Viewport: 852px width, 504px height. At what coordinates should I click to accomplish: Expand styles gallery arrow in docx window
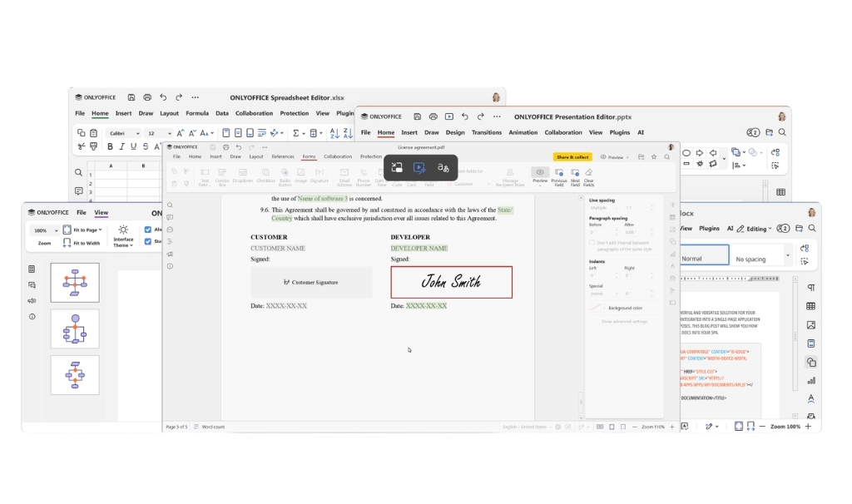(x=787, y=254)
